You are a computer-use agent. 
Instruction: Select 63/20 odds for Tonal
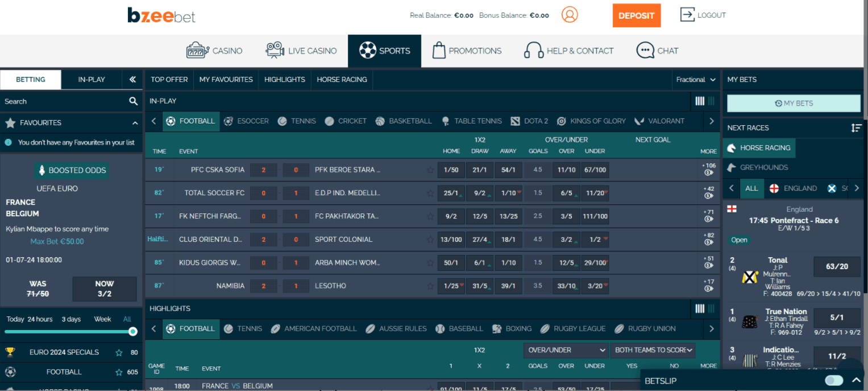pyautogui.click(x=836, y=266)
